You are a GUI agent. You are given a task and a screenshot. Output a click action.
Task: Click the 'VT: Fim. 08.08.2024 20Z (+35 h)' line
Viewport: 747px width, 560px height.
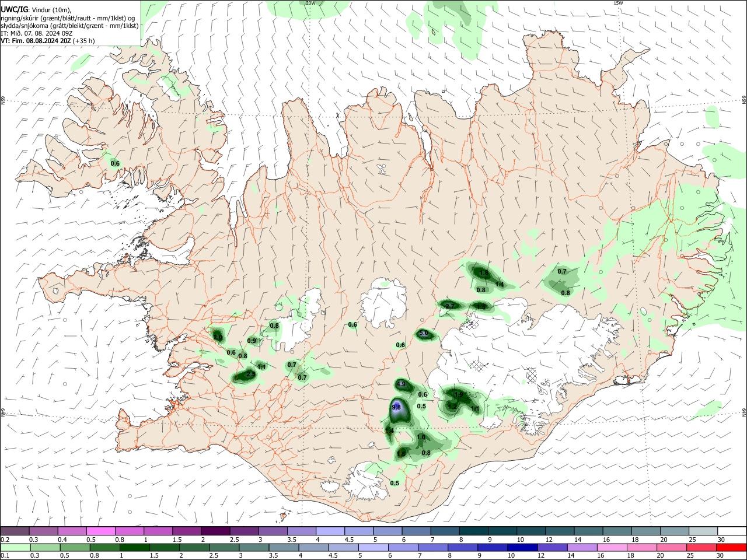47,41
